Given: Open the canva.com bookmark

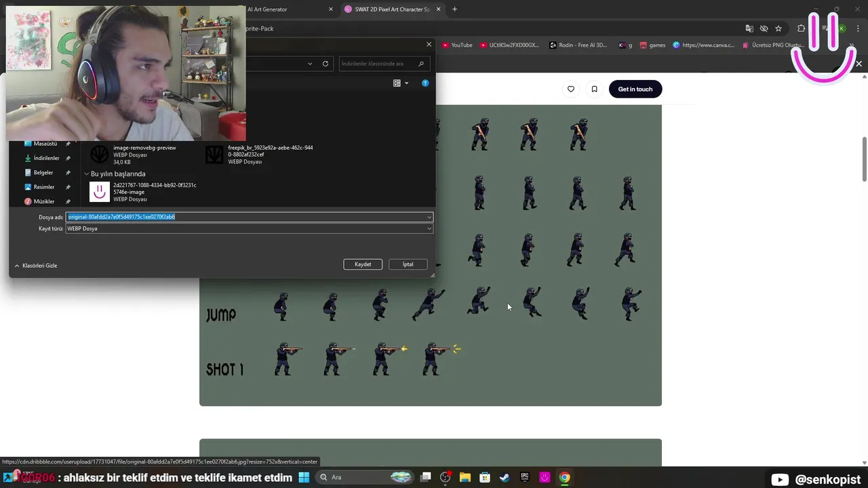Looking at the screenshot, I should point(703,45).
